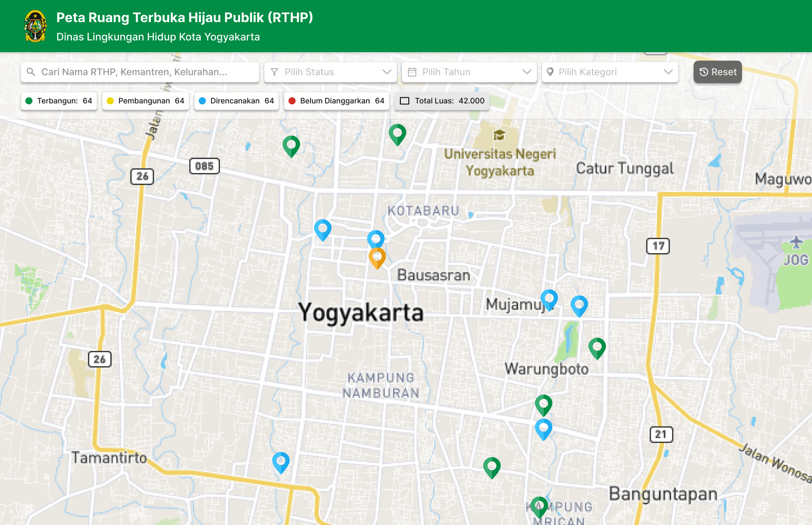Click the Reset button
The width and height of the screenshot is (812, 525).
pyautogui.click(x=718, y=72)
